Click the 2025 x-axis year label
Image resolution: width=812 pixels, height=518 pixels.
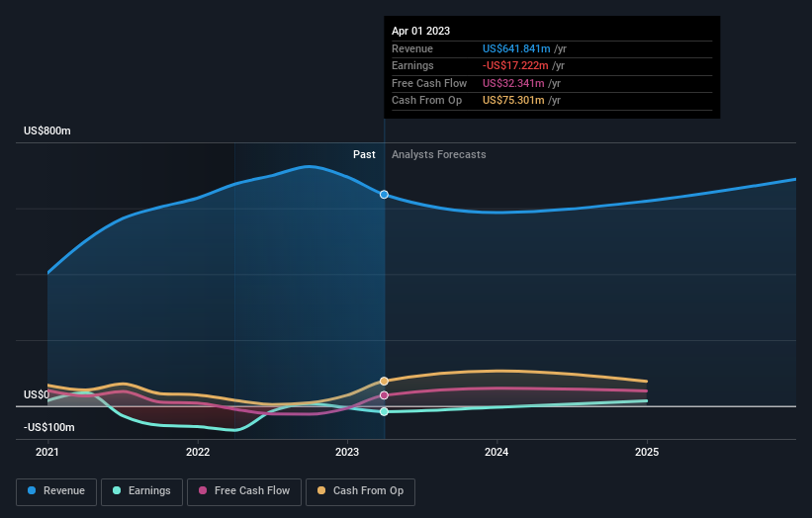(x=647, y=452)
